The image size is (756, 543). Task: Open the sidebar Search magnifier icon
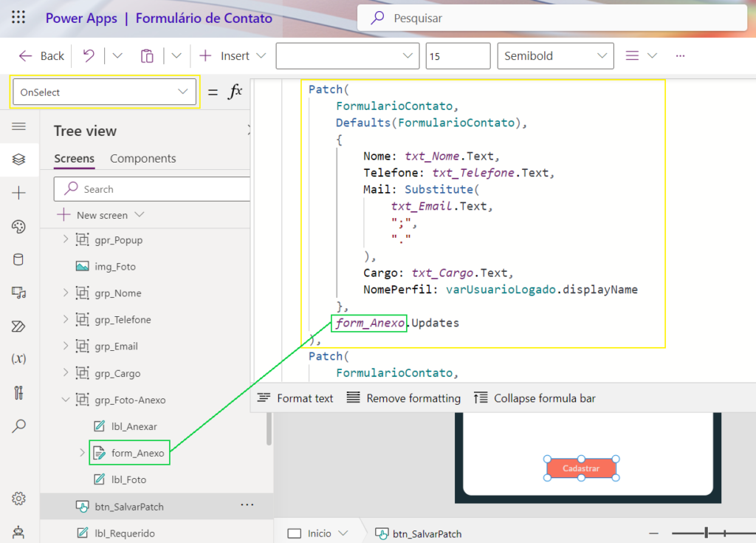click(x=18, y=426)
